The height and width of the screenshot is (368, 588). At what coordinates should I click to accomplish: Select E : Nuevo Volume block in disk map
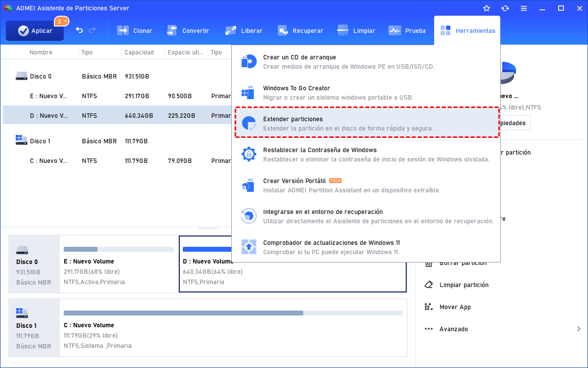(119, 264)
